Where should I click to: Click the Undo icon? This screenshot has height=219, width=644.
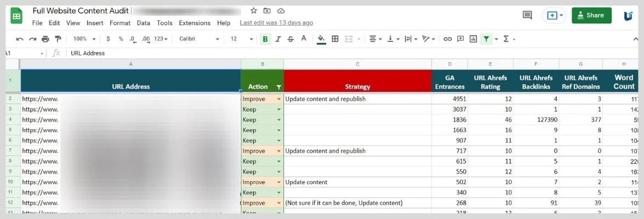pyautogui.click(x=20, y=39)
